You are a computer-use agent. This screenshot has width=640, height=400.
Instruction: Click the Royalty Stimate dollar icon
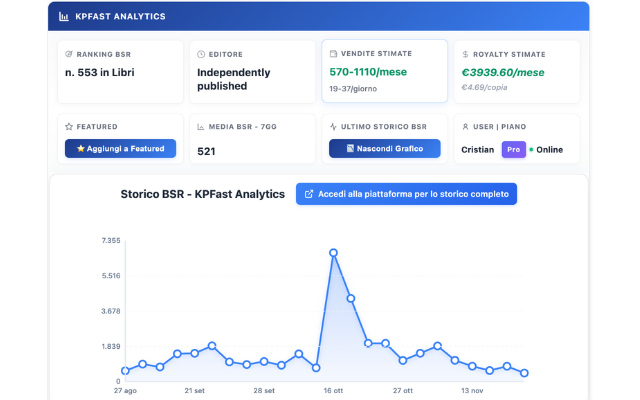(465, 54)
